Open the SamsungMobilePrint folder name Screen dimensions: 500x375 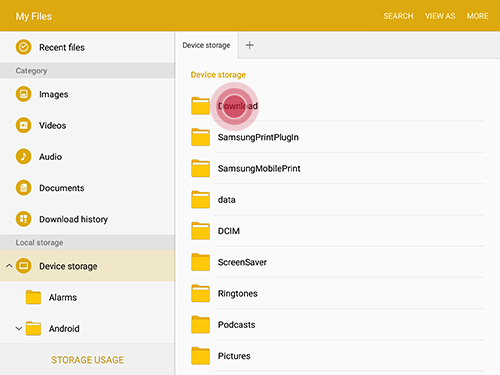tap(259, 169)
